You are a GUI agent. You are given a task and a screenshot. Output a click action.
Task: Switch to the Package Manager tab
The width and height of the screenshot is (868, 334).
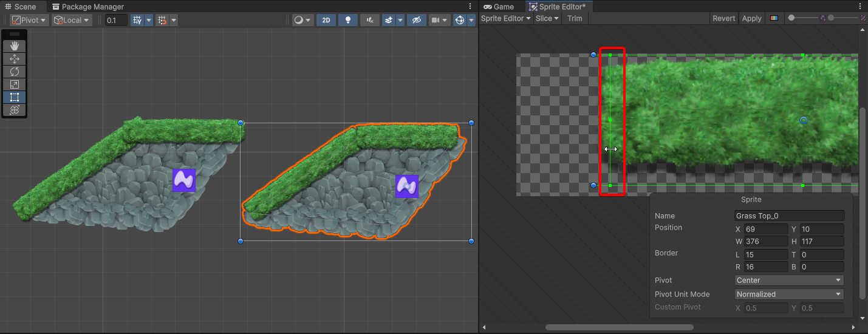coord(87,7)
